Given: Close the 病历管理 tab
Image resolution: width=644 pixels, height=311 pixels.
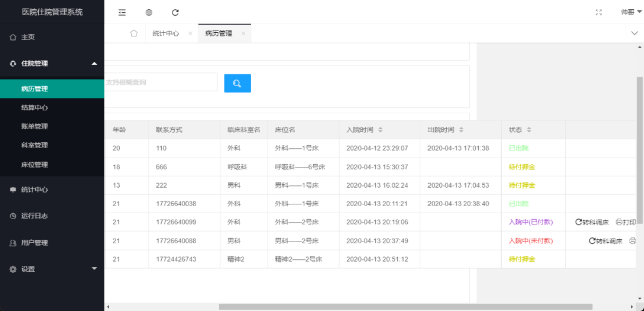Looking at the screenshot, I should point(243,34).
